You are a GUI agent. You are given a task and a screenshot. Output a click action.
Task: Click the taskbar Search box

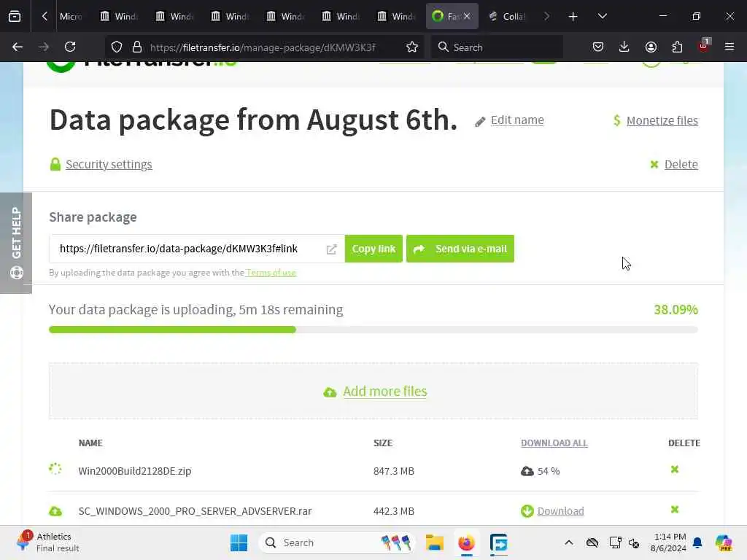tap(336, 542)
